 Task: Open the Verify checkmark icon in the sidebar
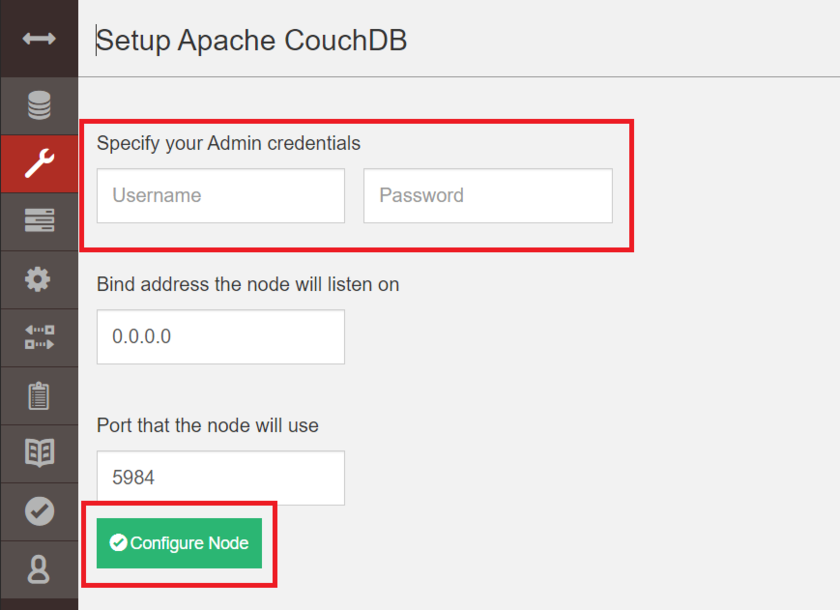39,511
